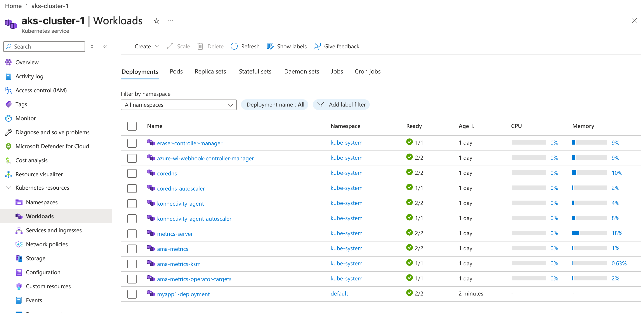Click into the sidebar Search field
644x313 pixels.
[44, 47]
